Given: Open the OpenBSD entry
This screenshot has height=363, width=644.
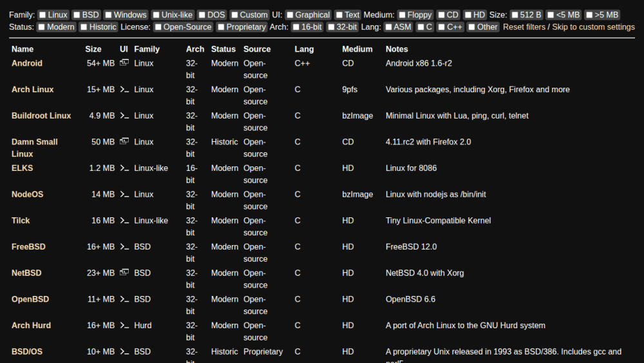Looking at the screenshot, I should click(30, 299).
